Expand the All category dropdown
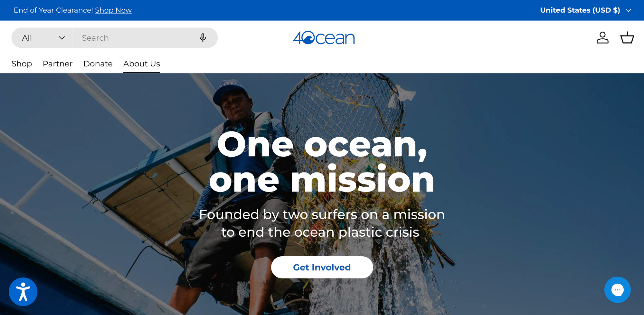This screenshot has width=644, height=315. [x=42, y=38]
